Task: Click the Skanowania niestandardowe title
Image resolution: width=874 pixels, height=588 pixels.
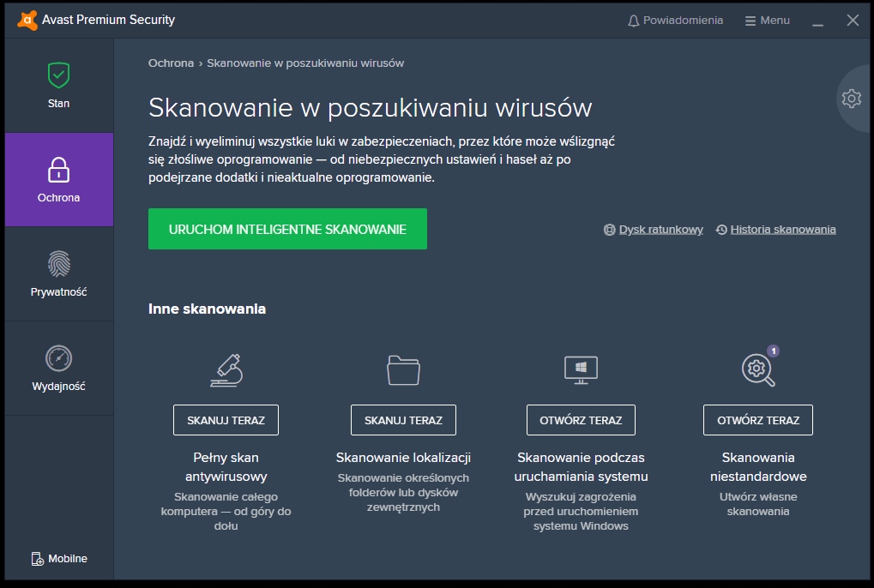Action: point(758,466)
